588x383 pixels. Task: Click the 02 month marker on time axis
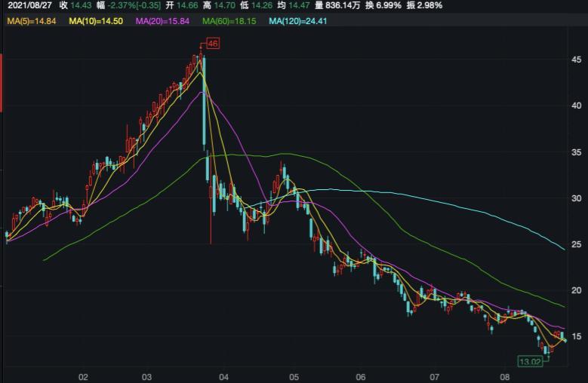(84, 376)
